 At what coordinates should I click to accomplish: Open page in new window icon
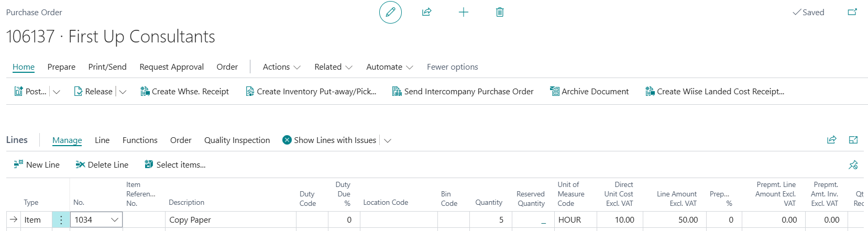852,12
